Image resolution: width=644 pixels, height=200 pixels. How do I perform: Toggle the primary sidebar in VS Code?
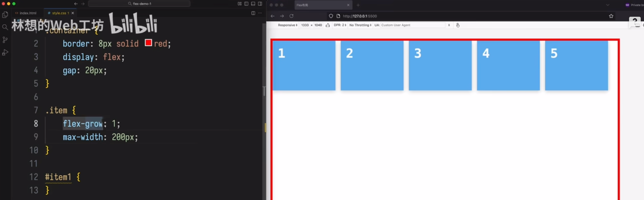tap(246, 4)
